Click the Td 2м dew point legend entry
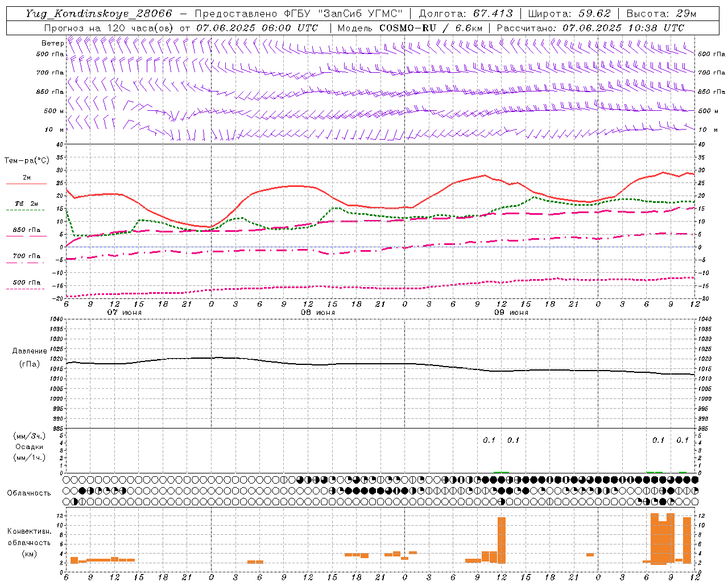 27,203
